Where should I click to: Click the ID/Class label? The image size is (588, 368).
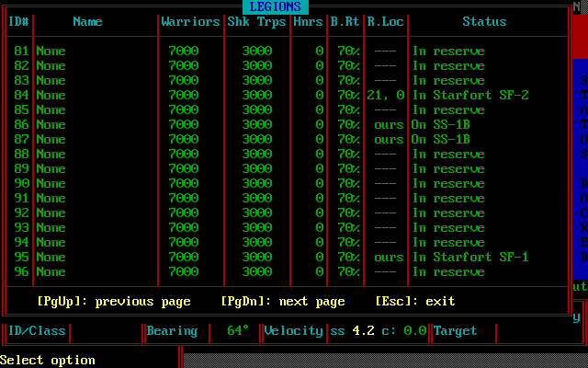tap(37, 331)
